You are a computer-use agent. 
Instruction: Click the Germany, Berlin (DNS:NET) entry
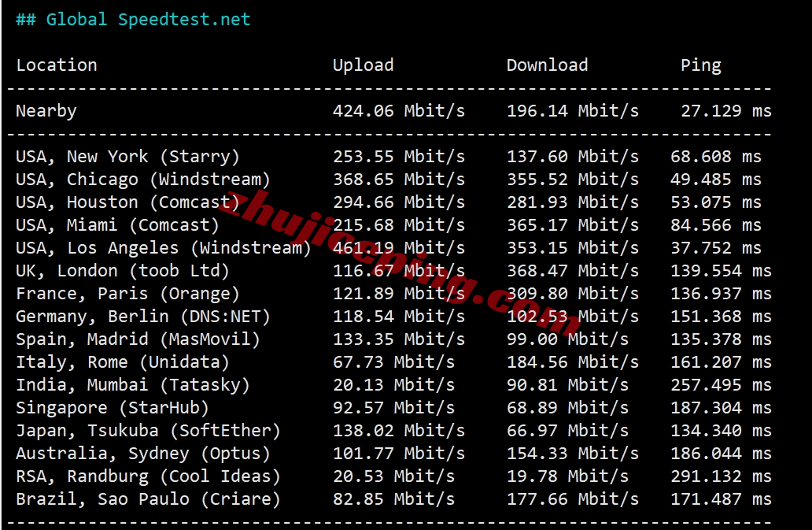143,316
